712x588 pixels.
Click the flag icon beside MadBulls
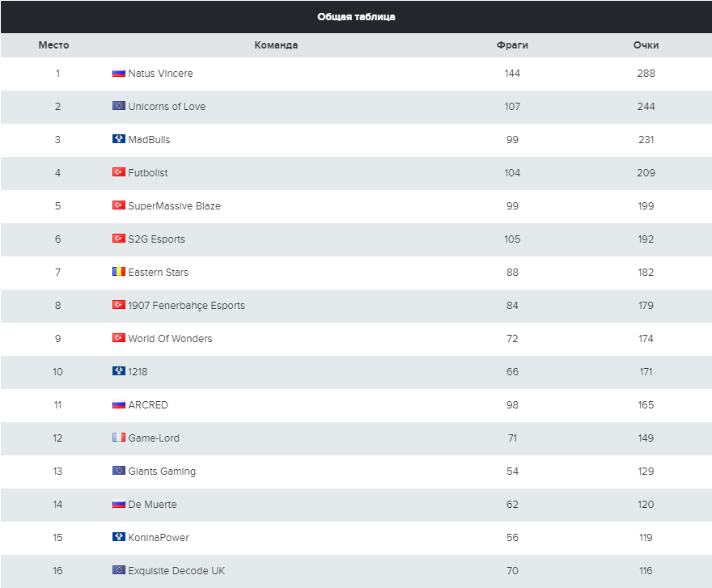pos(118,139)
